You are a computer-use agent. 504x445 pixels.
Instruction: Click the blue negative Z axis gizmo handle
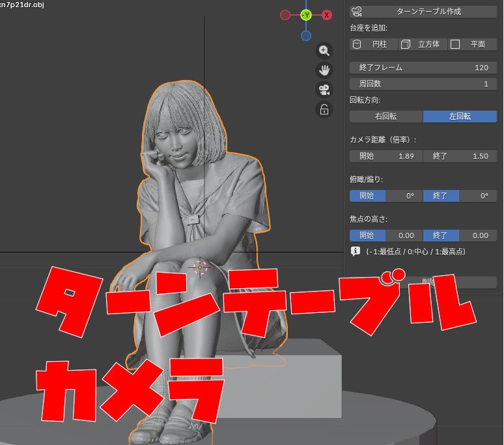(306, 36)
